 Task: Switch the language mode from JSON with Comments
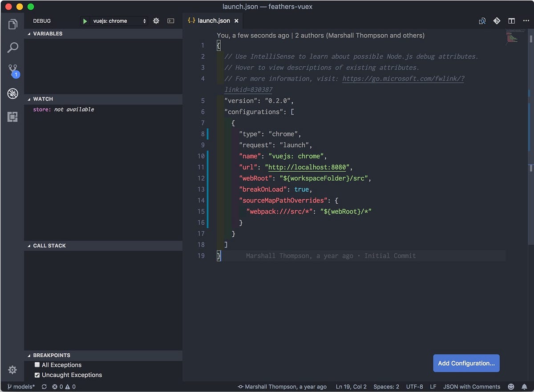pyautogui.click(x=472, y=387)
